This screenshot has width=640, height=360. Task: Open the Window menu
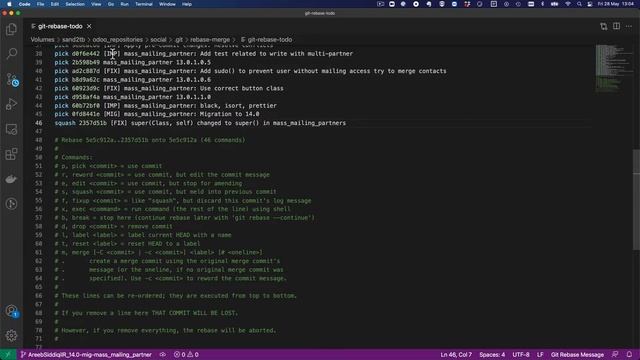(167, 4)
